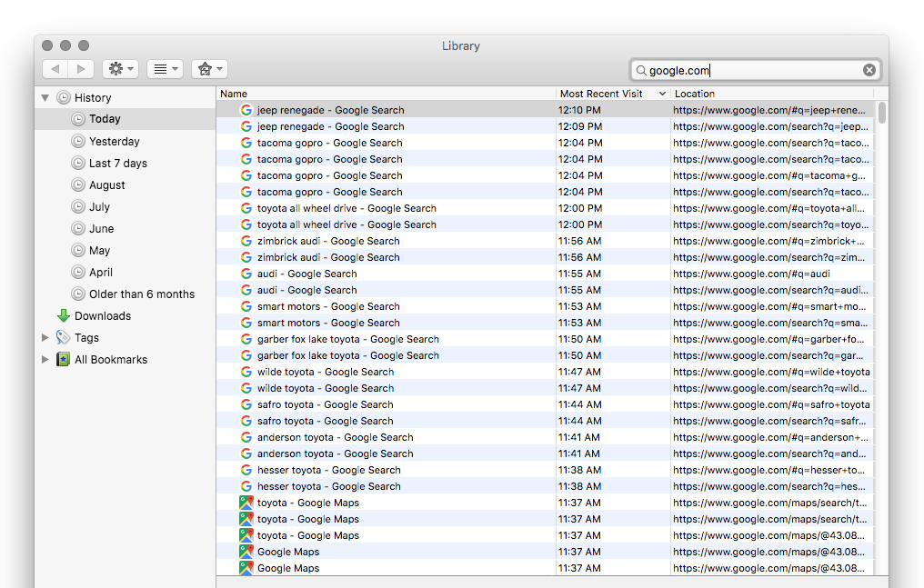924x588 pixels.
Task: Show July history
Action: coord(125,206)
